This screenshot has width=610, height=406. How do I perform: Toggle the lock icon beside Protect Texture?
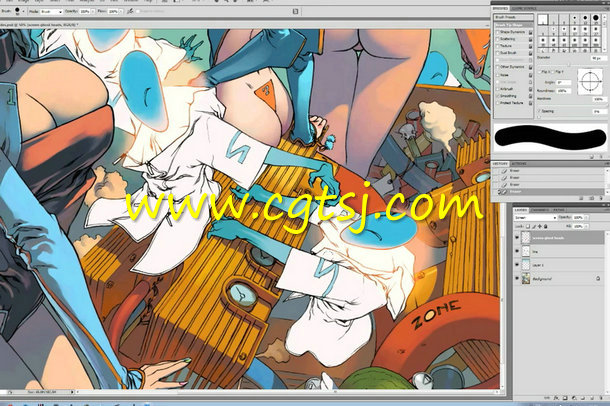[x=530, y=103]
